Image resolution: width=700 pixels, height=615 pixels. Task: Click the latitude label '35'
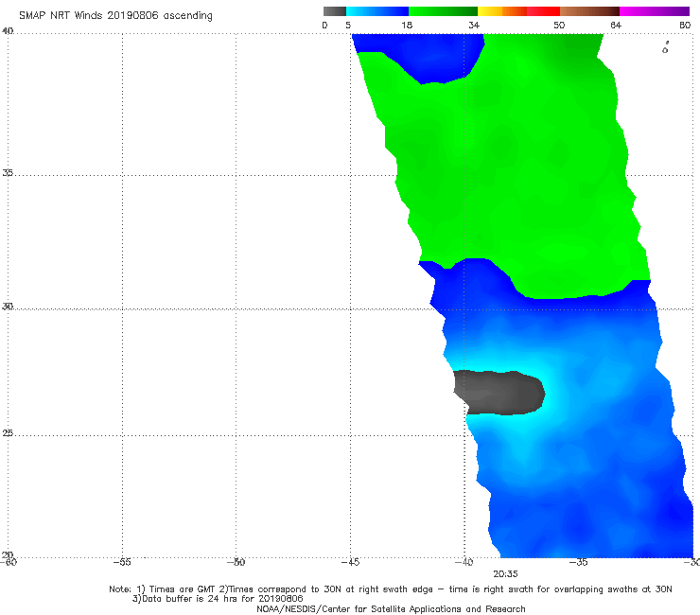[8, 172]
